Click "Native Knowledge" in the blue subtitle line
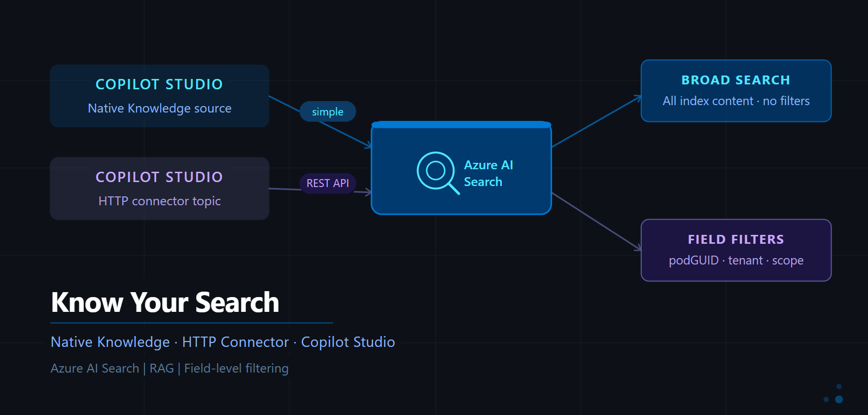Screen dimensions: 868x415 click(110, 342)
